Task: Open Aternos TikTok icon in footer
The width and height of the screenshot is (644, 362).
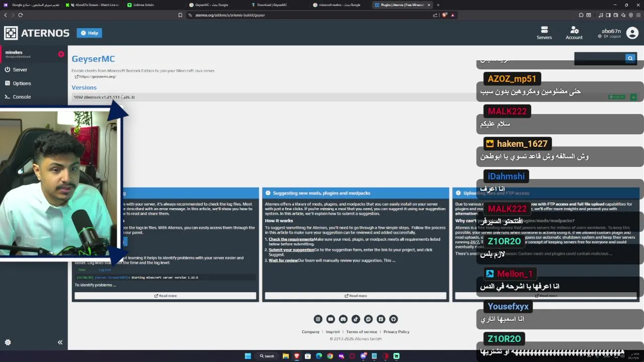Action: (x=356, y=319)
